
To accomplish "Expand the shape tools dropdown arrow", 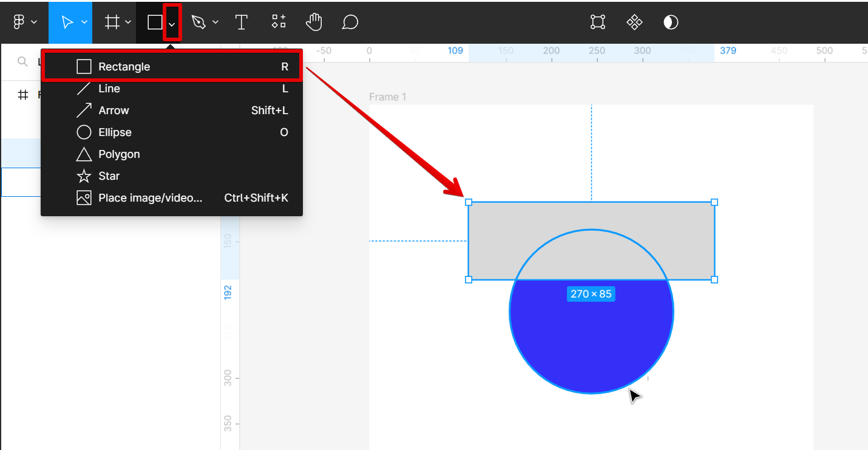I will coord(172,23).
